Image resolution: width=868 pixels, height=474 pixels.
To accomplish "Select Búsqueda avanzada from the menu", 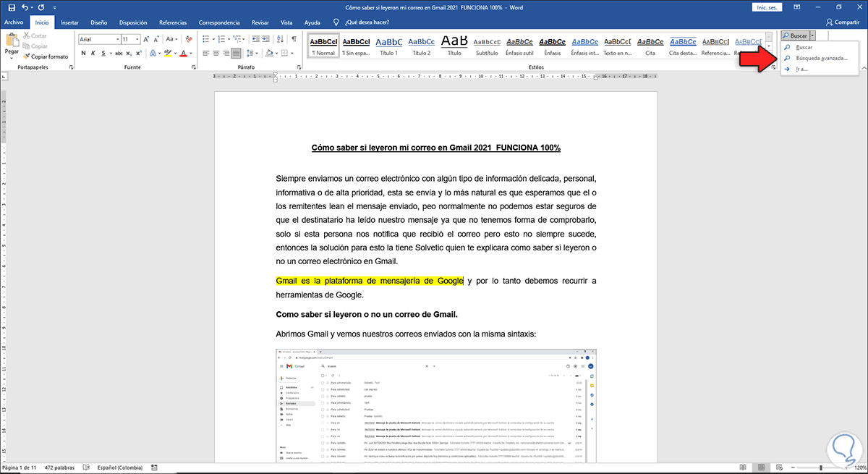I will 821,58.
